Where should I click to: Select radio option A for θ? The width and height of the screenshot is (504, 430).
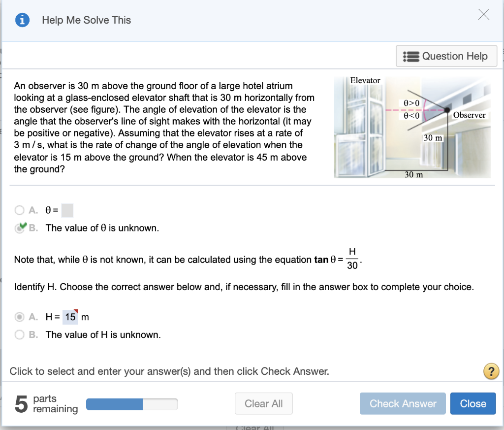tap(19, 210)
